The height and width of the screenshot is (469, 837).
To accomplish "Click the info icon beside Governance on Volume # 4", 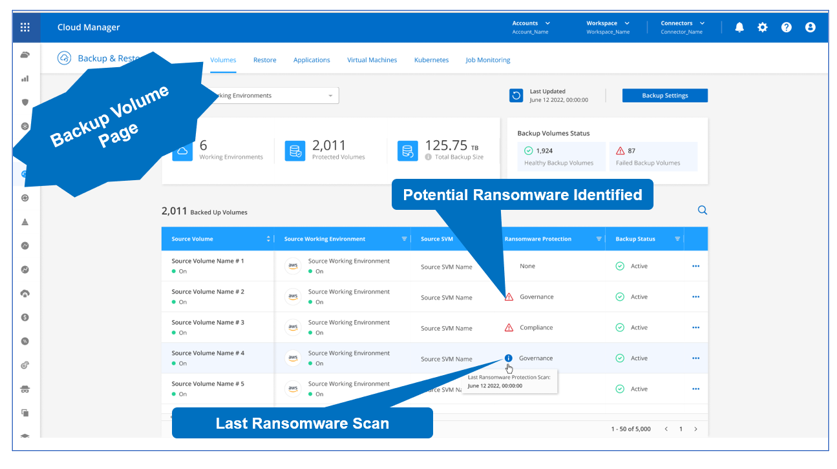I will click(x=509, y=358).
